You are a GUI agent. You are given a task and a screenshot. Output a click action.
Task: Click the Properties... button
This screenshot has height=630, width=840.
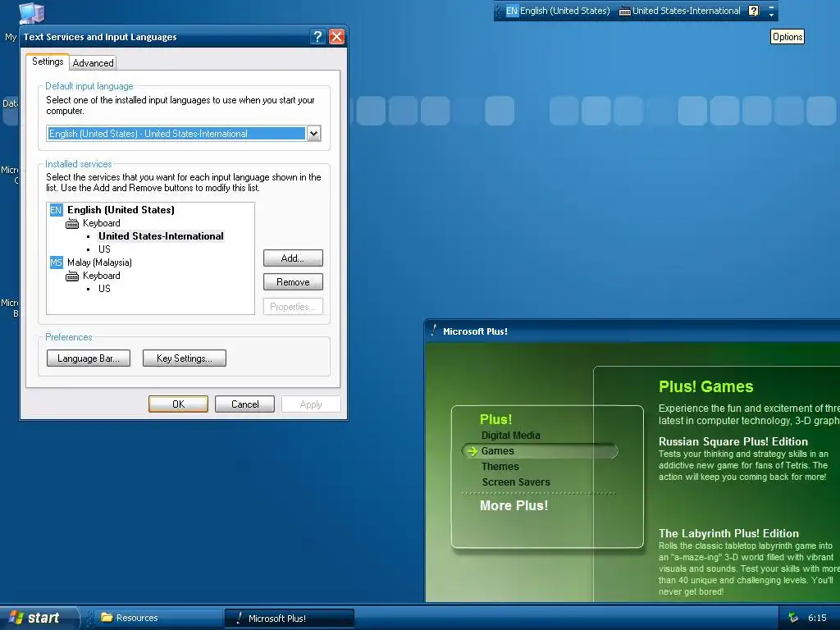[x=293, y=307]
